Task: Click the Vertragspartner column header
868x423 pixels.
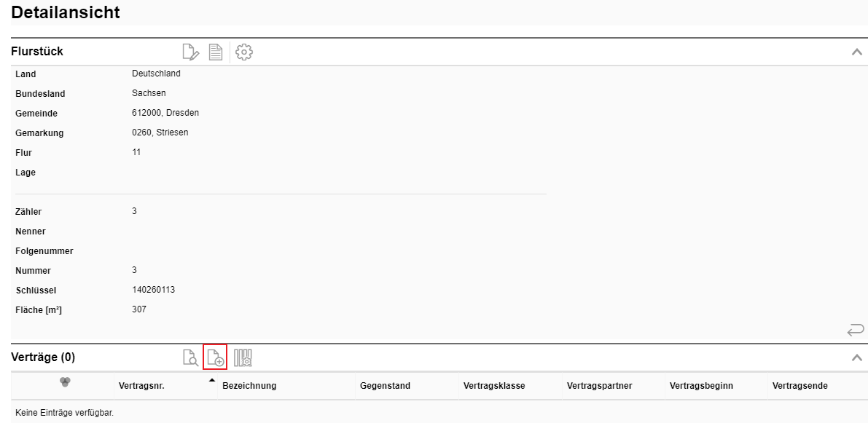Action: pos(599,386)
